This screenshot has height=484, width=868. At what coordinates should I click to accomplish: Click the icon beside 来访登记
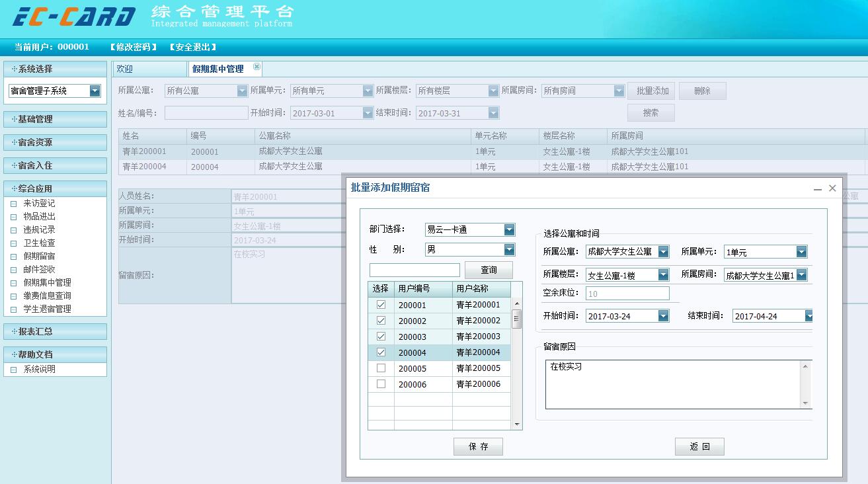13,204
